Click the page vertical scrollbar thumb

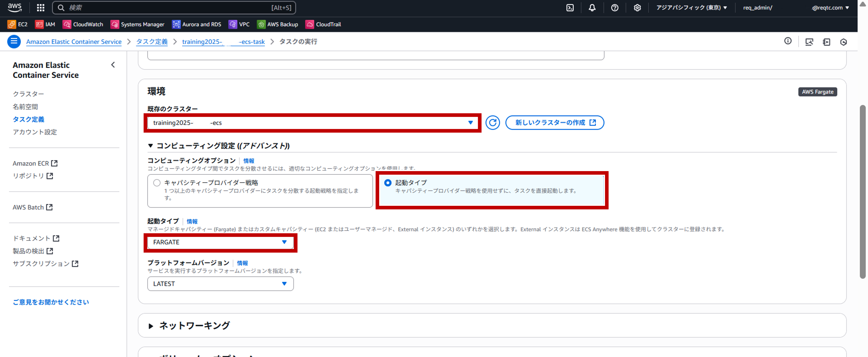(x=863, y=192)
